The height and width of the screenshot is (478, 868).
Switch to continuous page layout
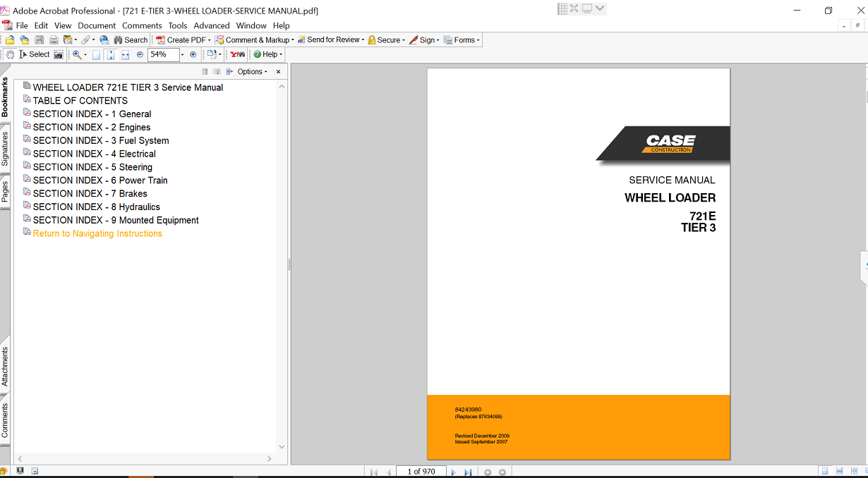[x=838, y=471]
